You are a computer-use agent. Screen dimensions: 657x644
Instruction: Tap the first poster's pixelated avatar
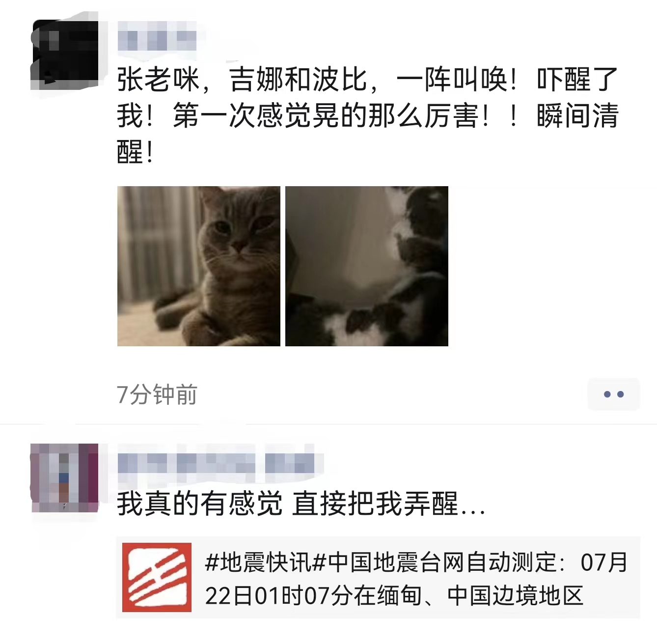[64, 55]
